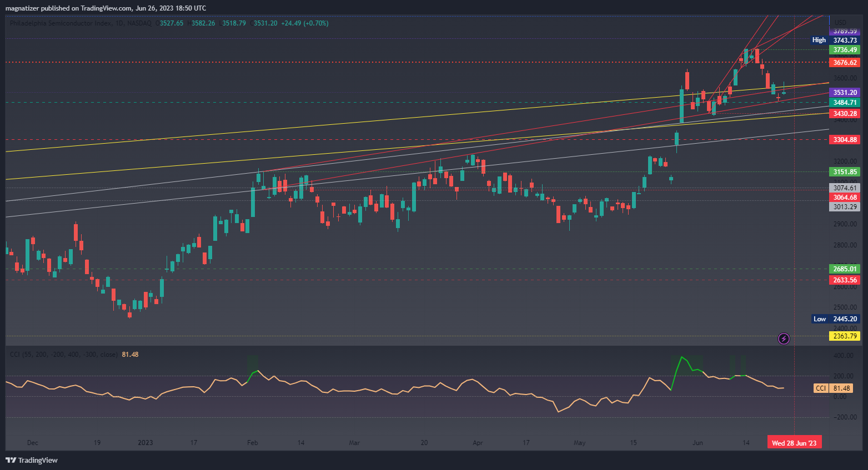Click the purple 3531.20 current price tag
This screenshot has height=470, width=868.
coord(845,93)
